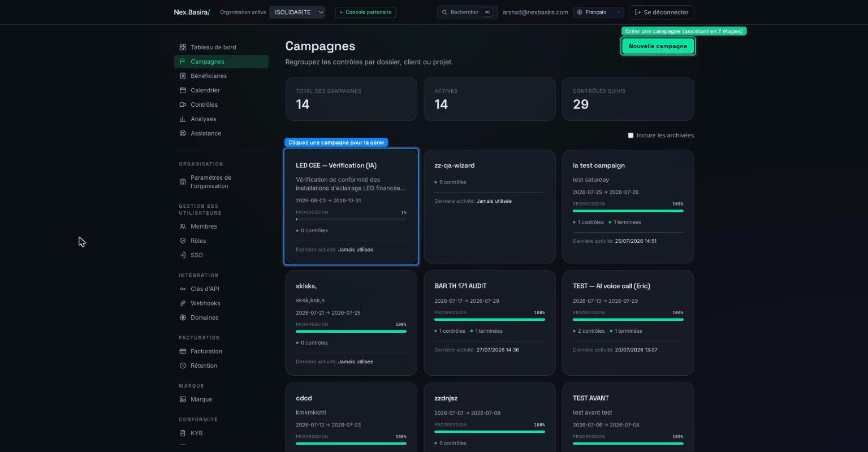Click the Bénéficiaires icon in the sidebar
The height and width of the screenshot is (452, 868).
(x=183, y=76)
